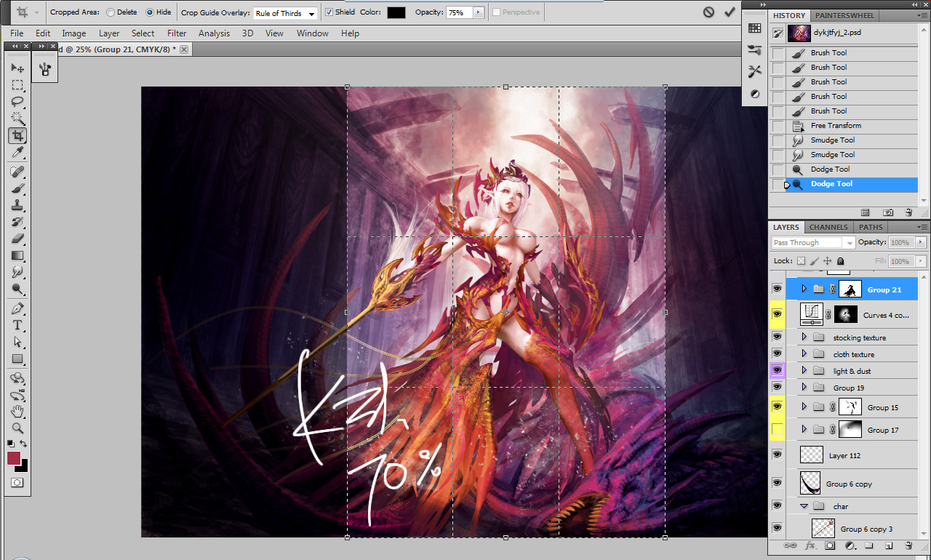The height and width of the screenshot is (560, 931).
Task: Click the shield Opacity value field
Action: [460, 12]
